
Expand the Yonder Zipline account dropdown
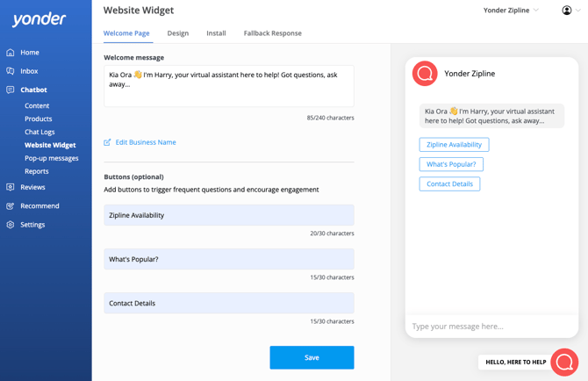(511, 11)
